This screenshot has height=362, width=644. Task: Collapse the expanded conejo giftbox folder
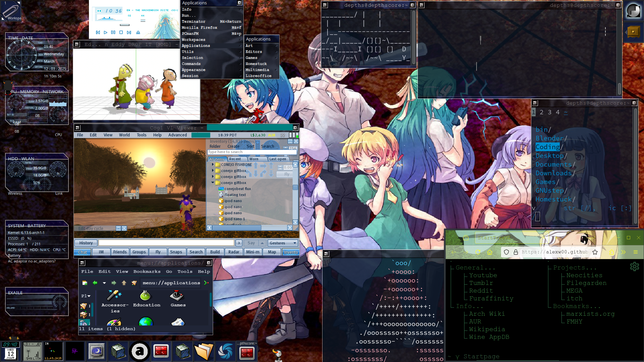pos(213,183)
